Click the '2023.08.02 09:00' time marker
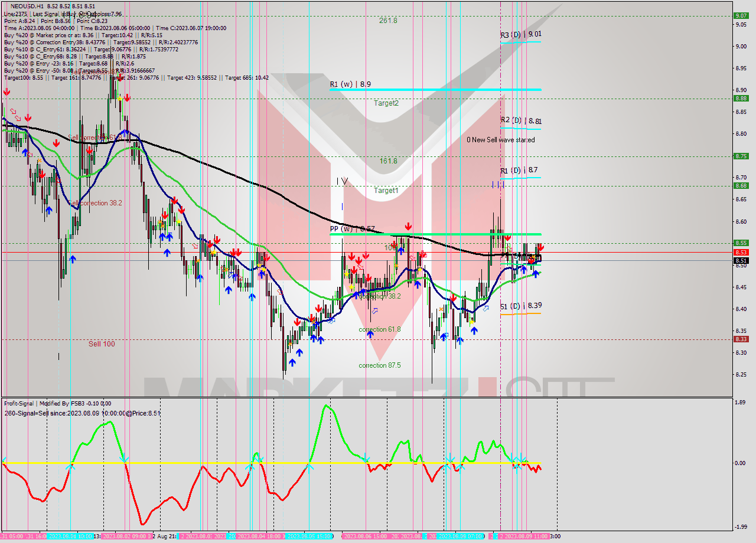Viewport: 756px width, 543px height. pyautogui.click(x=126, y=536)
